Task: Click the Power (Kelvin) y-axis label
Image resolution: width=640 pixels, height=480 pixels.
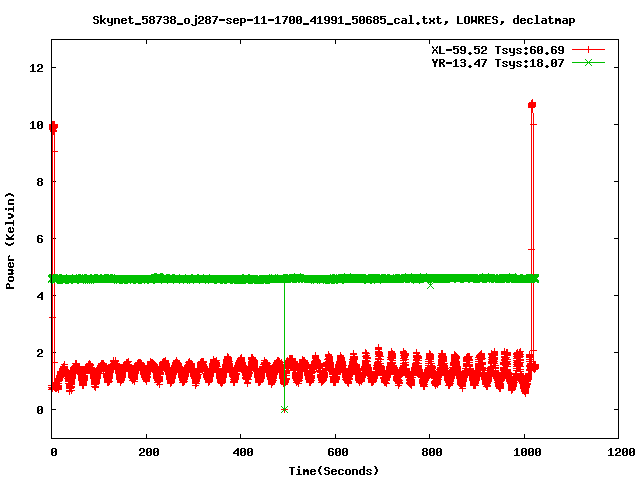Action: click(10, 240)
